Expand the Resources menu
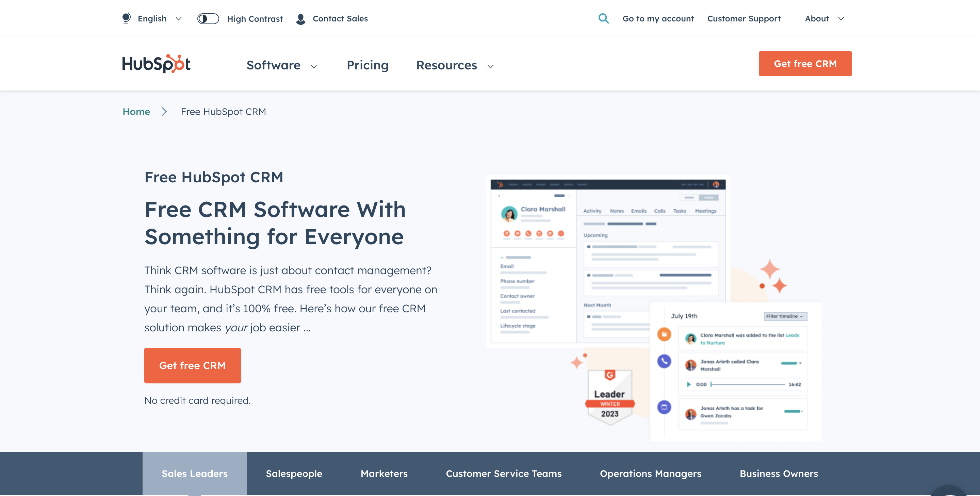Viewport: 980px width, 496px height. pyautogui.click(x=455, y=65)
